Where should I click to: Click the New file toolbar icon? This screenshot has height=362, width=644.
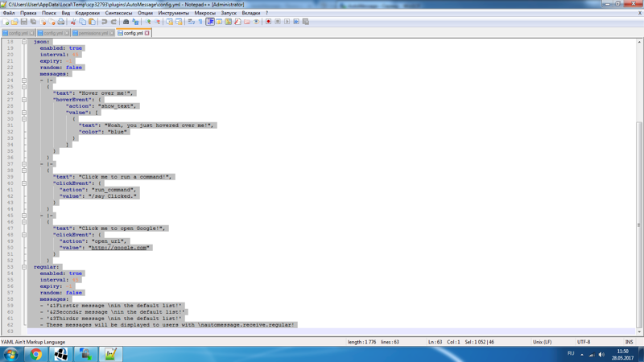pos(6,22)
